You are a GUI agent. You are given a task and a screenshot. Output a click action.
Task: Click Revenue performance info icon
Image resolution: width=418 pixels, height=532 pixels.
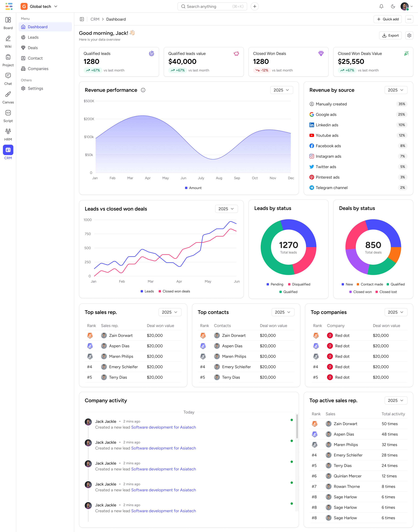point(143,90)
